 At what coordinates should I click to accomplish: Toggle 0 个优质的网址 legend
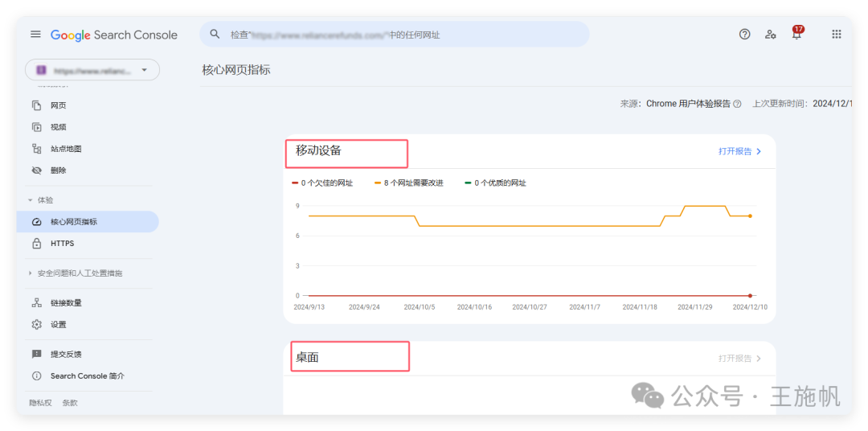click(495, 183)
